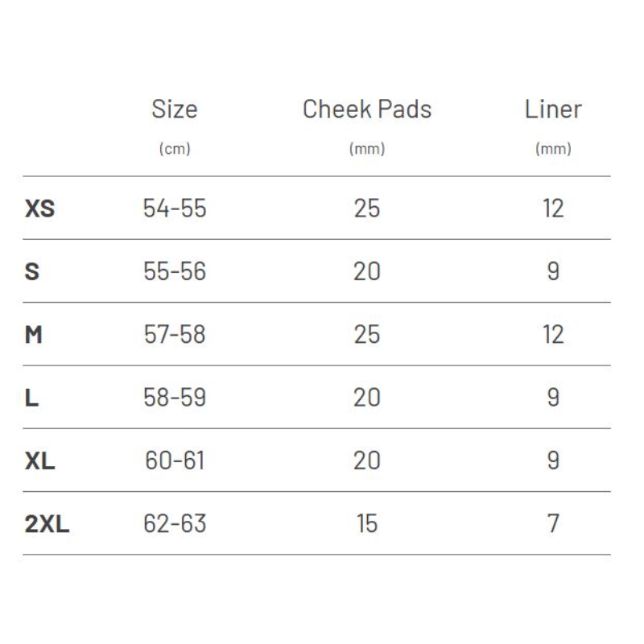Click the 62-63 size value
The image size is (644, 644).
(175, 524)
